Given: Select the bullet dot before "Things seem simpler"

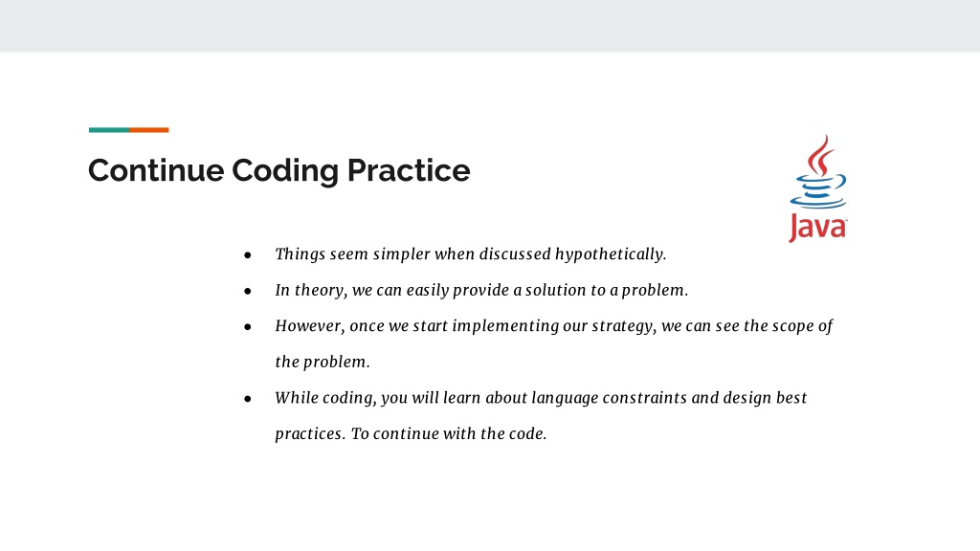Looking at the screenshot, I should pos(248,254).
